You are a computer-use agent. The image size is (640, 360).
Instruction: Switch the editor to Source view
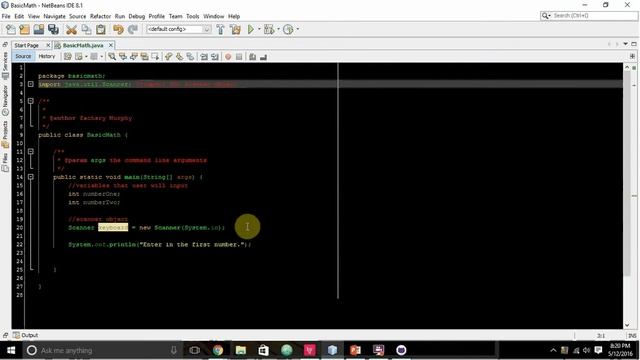point(23,56)
